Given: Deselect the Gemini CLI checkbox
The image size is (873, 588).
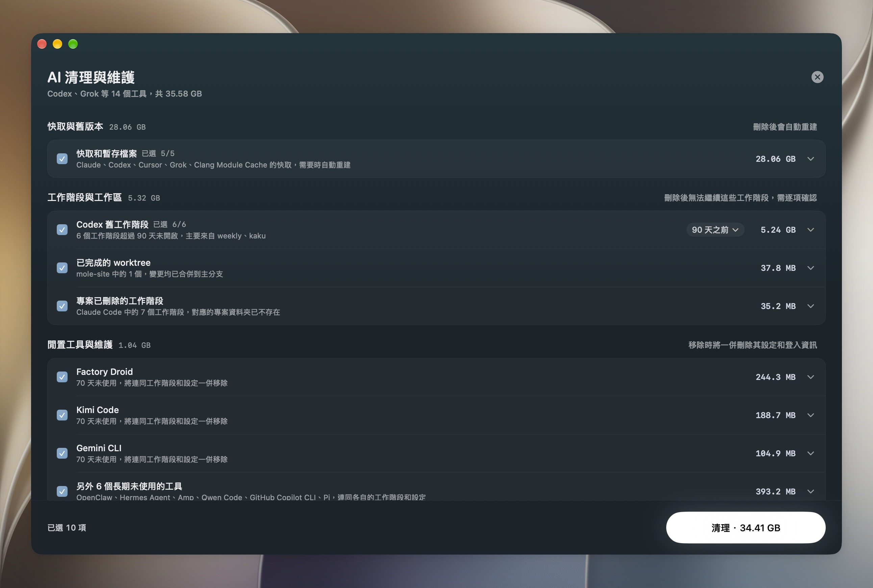Looking at the screenshot, I should coord(62,453).
